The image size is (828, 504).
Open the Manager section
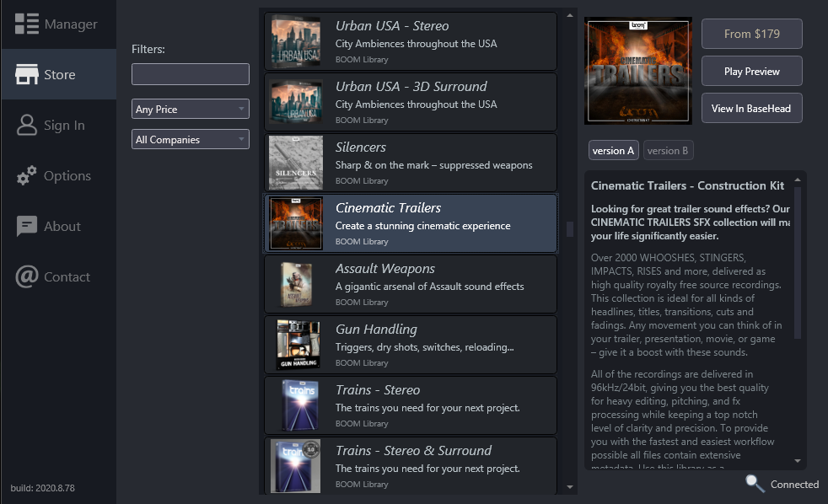(x=58, y=24)
